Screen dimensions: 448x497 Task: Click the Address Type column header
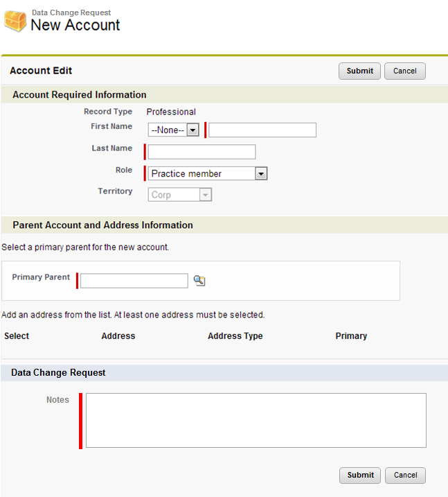coord(235,335)
